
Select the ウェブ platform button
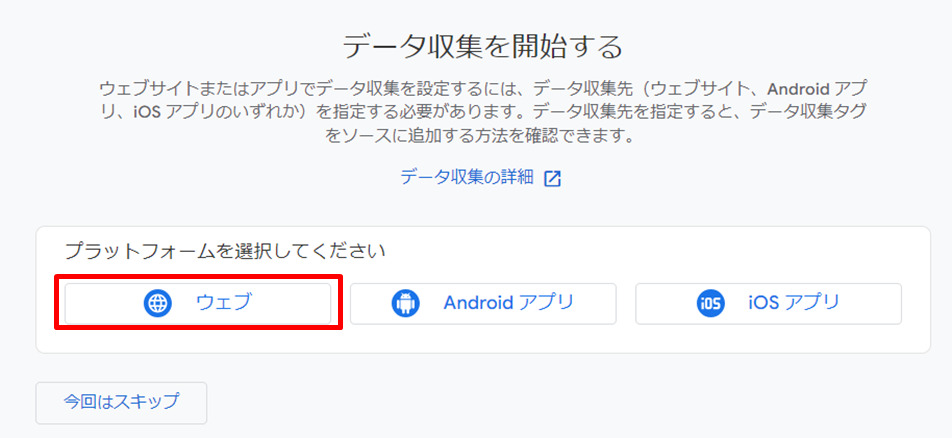coord(198,303)
